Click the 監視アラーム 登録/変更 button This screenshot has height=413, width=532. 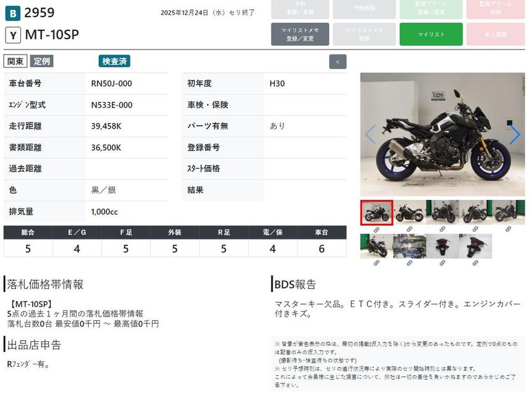(x=431, y=9)
